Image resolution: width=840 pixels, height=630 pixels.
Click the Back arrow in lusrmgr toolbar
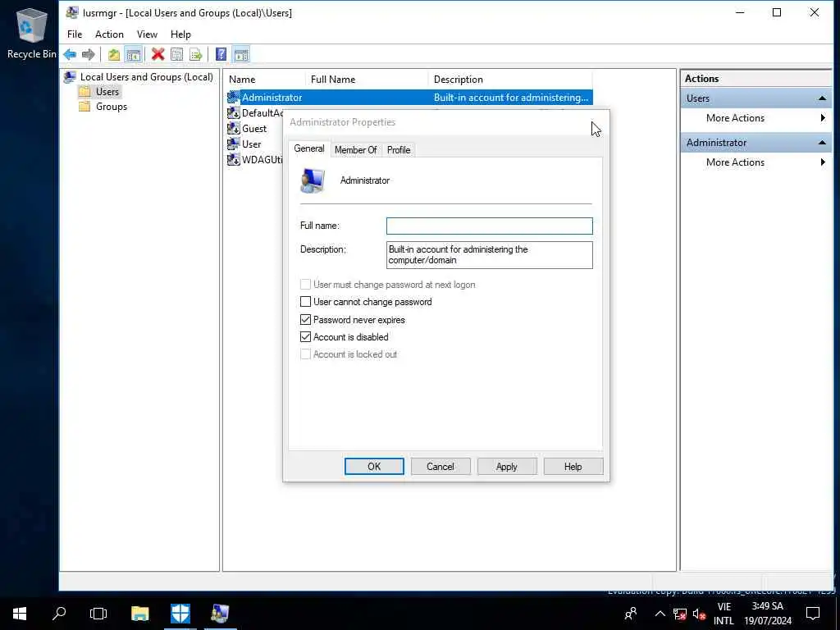coord(70,54)
